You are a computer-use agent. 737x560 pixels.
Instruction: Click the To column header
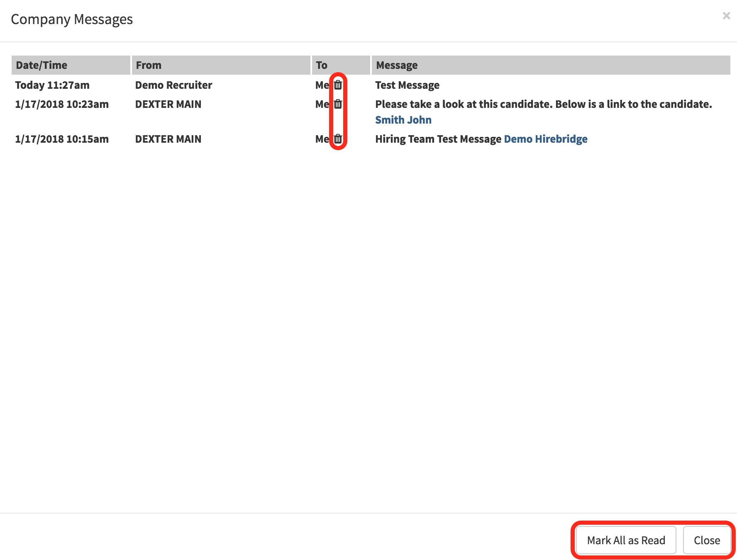click(x=322, y=65)
